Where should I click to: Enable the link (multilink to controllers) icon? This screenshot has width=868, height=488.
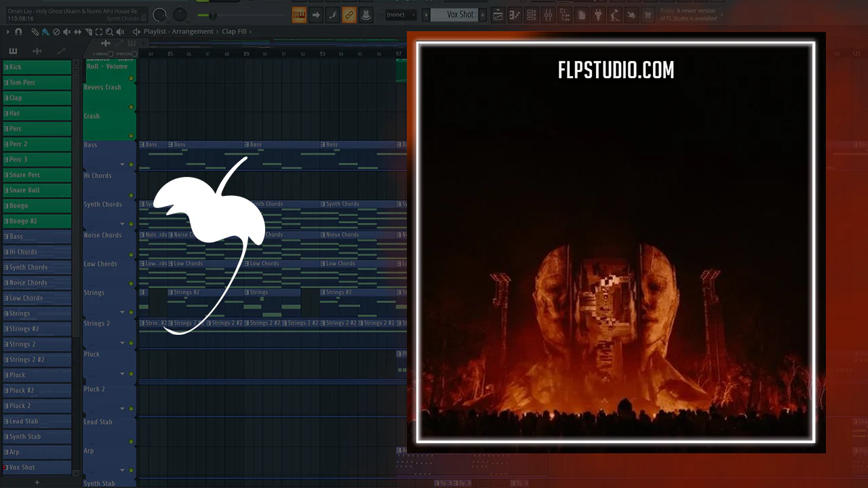[349, 14]
